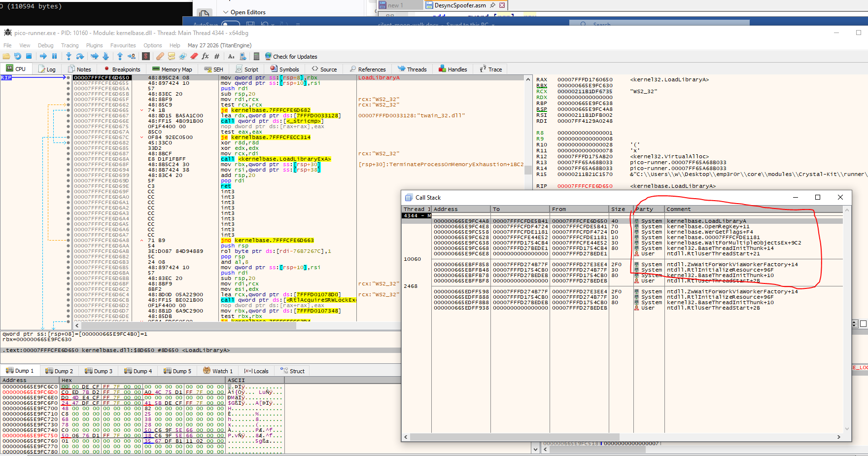Open the Calculator icon
The image size is (868, 456).
[x=256, y=56]
